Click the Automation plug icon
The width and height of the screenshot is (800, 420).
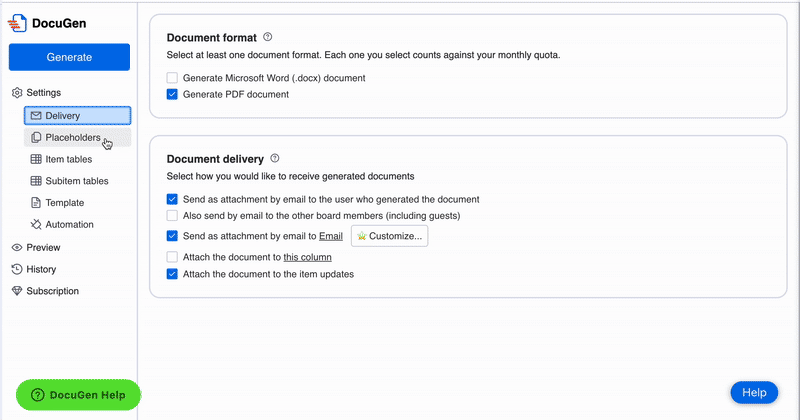[36, 225]
